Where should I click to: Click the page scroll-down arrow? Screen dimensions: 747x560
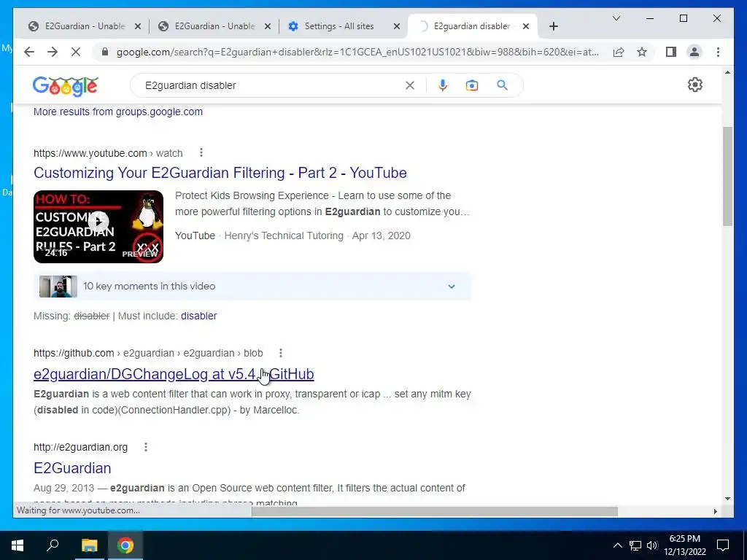pos(727,499)
